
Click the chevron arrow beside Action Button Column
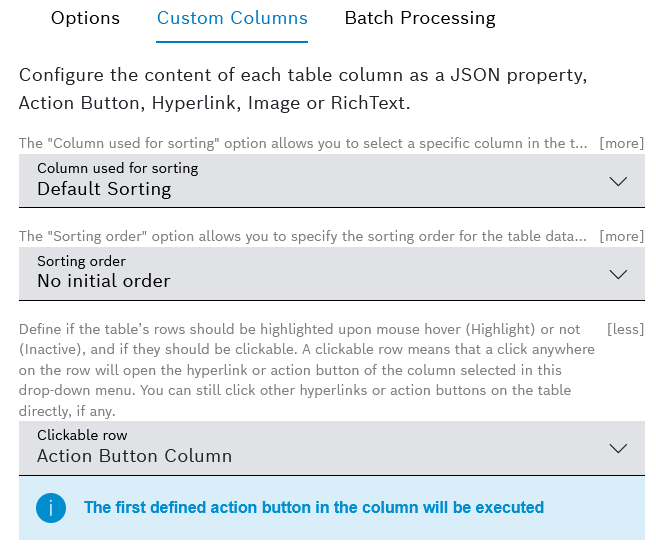point(618,448)
